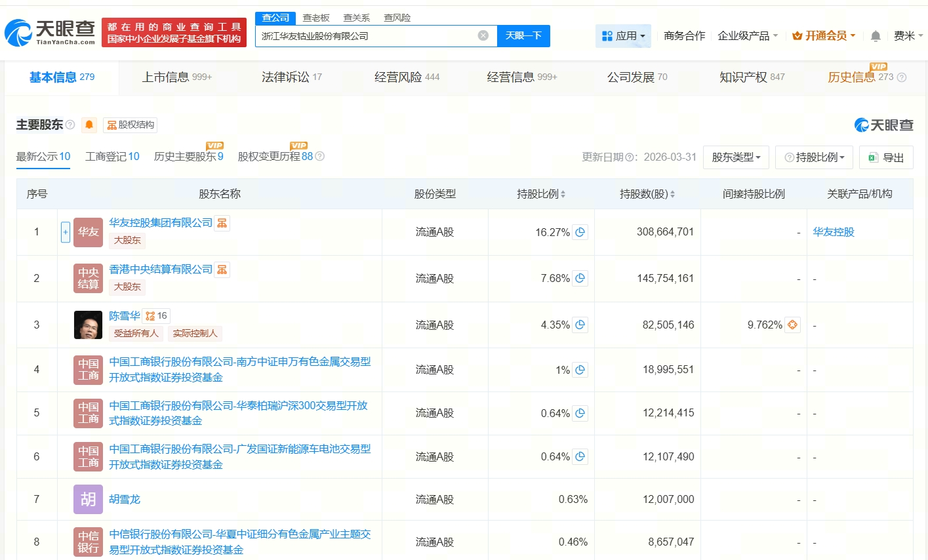Image resolution: width=928 pixels, height=560 pixels.
Task: Open the equity structure icon beside 香港中央结算有限公司
Action: pos(222,270)
